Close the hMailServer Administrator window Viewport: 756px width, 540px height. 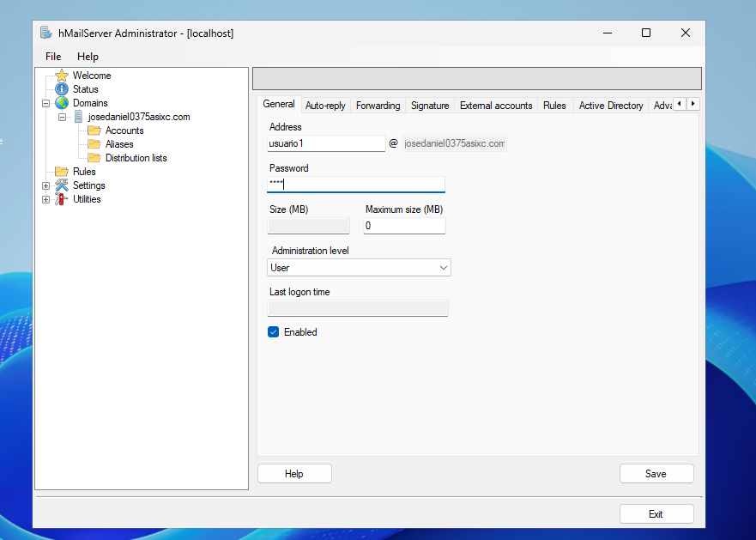point(685,33)
